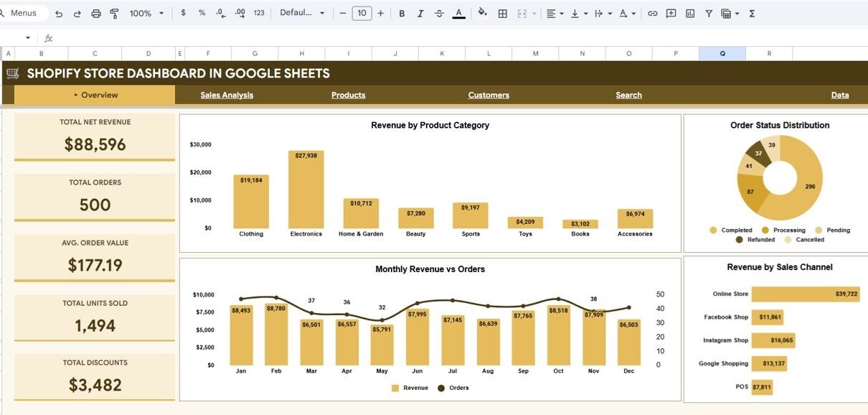
Task: Insert a comment with toolbar icon
Action: tap(671, 14)
